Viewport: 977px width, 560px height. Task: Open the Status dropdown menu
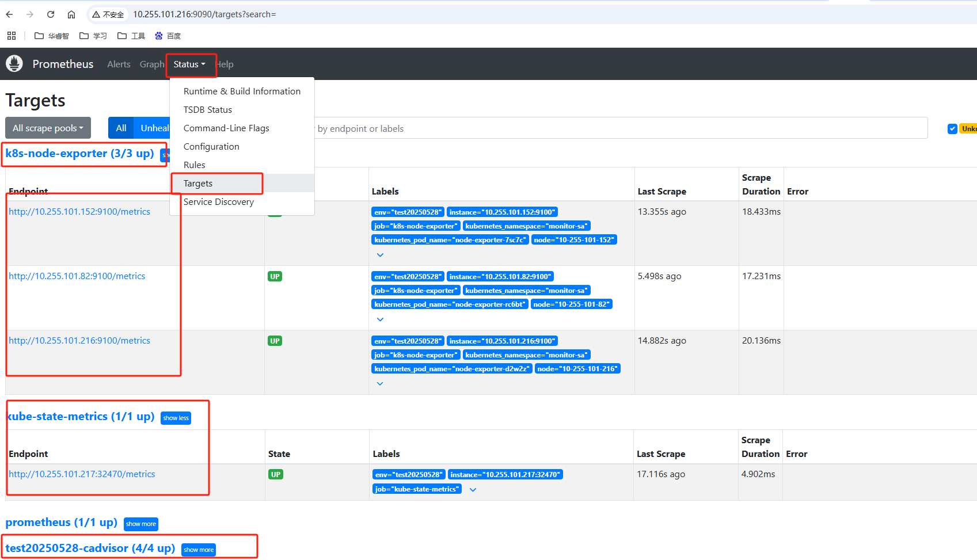tap(189, 64)
